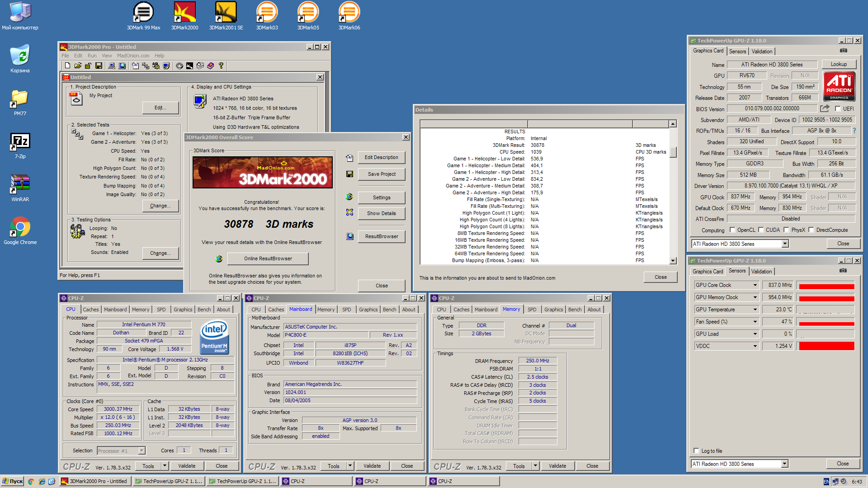Click the yellow question mark help toolbar icon

221,66
